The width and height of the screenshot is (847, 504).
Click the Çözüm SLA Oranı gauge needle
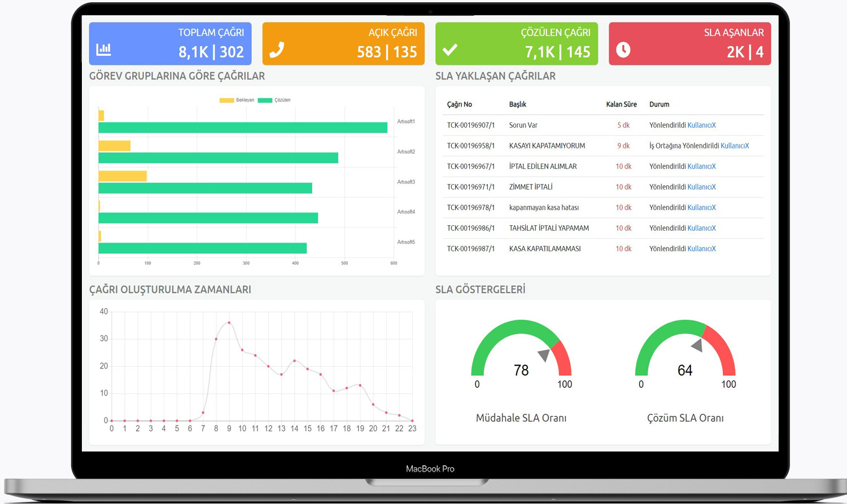(x=697, y=345)
